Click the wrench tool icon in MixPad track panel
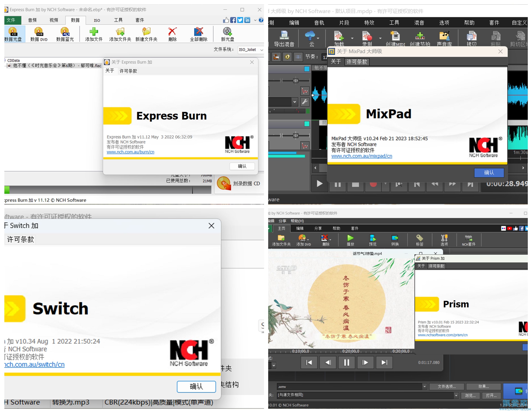The height and width of the screenshot is (412, 532). pos(305,102)
